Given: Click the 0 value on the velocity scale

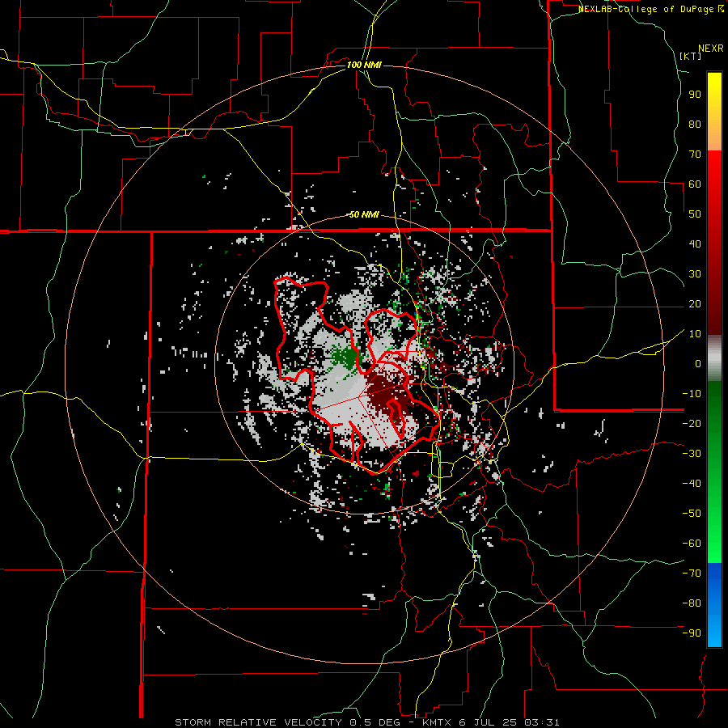Looking at the screenshot, I should point(698,363).
